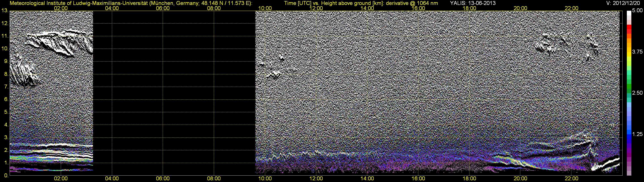Click the Meteorological Institute of Ludwig-Maximilians-Universität title text
Viewport: 644px width, 182px height.
pos(131,3)
